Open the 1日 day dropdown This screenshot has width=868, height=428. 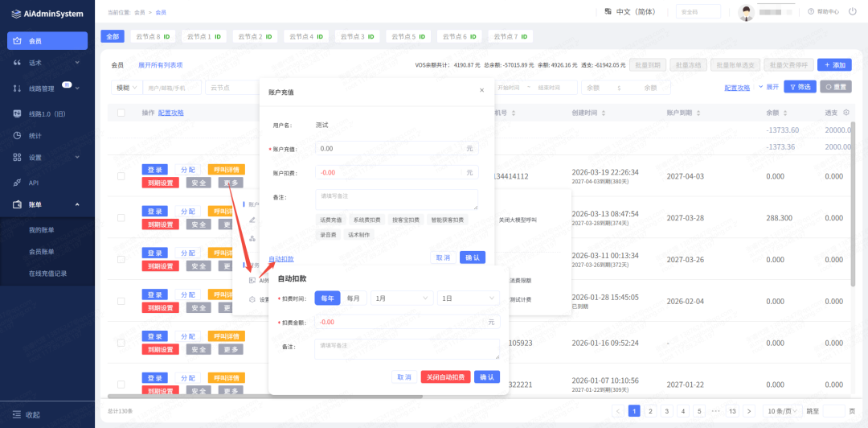[469, 298]
